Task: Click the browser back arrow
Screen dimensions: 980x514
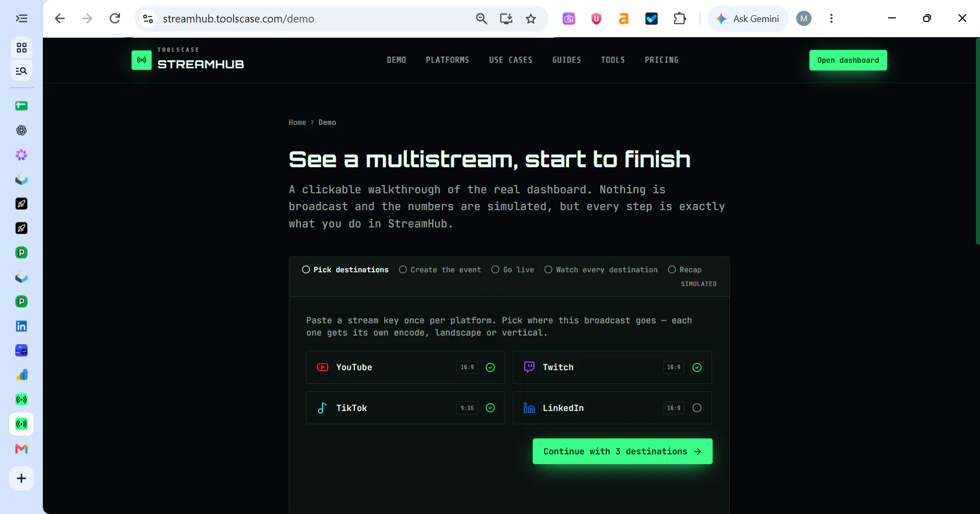Action: (x=60, y=19)
